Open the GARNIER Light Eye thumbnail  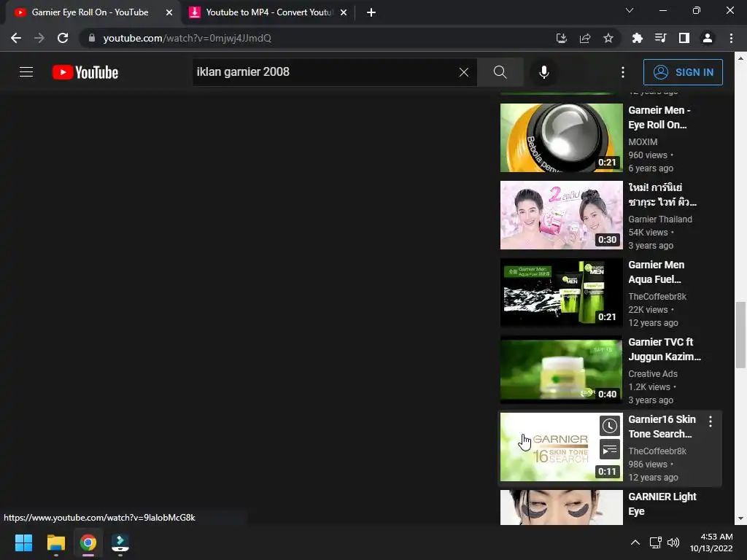pyautogui.click(x=561, y=507)
